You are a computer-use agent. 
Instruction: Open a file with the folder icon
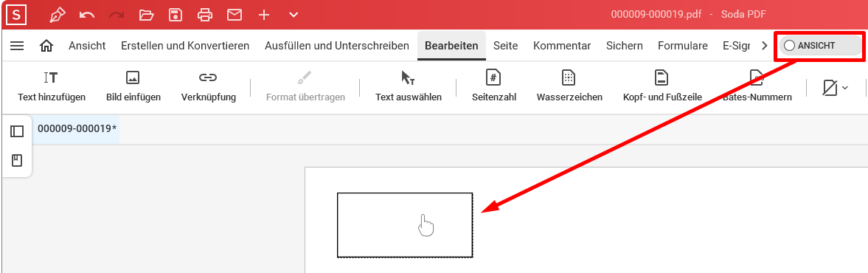(x=146, y=15)
